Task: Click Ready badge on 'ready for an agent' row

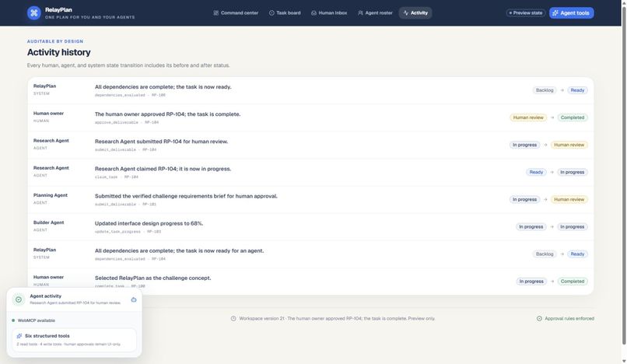Action: point(577,254)
